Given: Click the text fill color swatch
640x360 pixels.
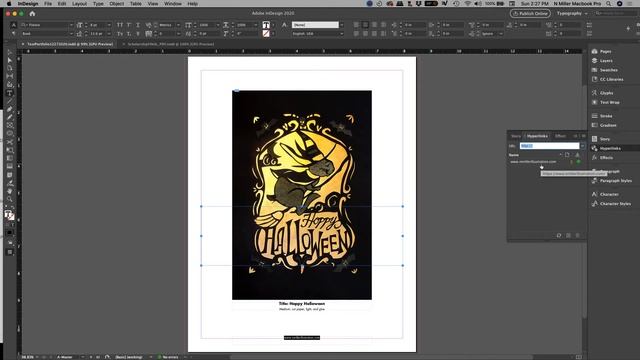Looking at the screenshot, I should coord(266,25).
